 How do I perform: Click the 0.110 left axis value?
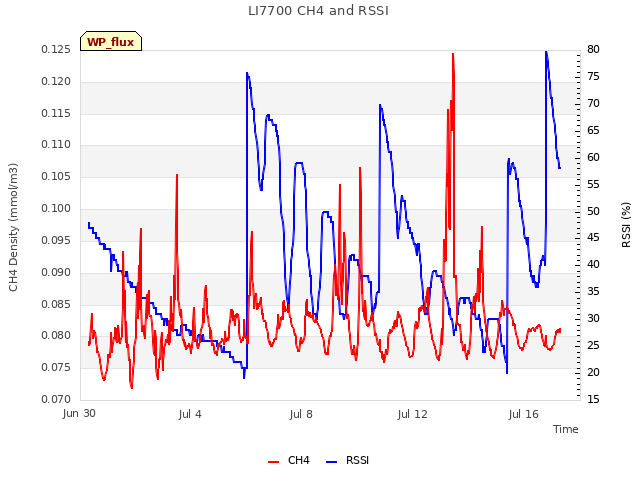(56, 144)
